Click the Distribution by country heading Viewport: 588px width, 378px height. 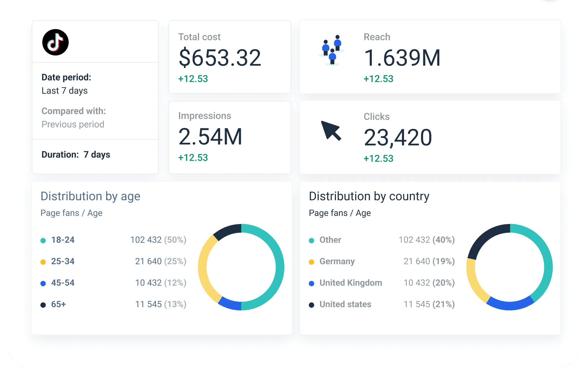(369, 196)
